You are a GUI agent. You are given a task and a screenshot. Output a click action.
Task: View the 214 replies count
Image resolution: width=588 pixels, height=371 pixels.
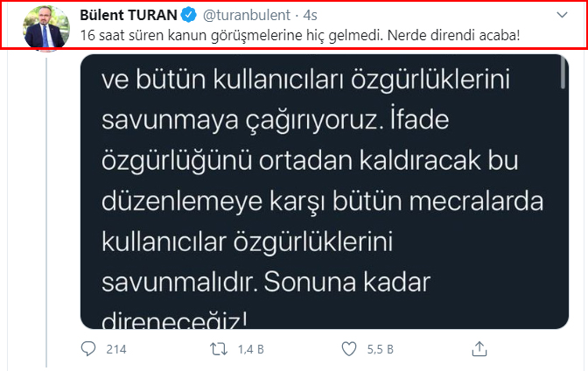coord(116,350)
